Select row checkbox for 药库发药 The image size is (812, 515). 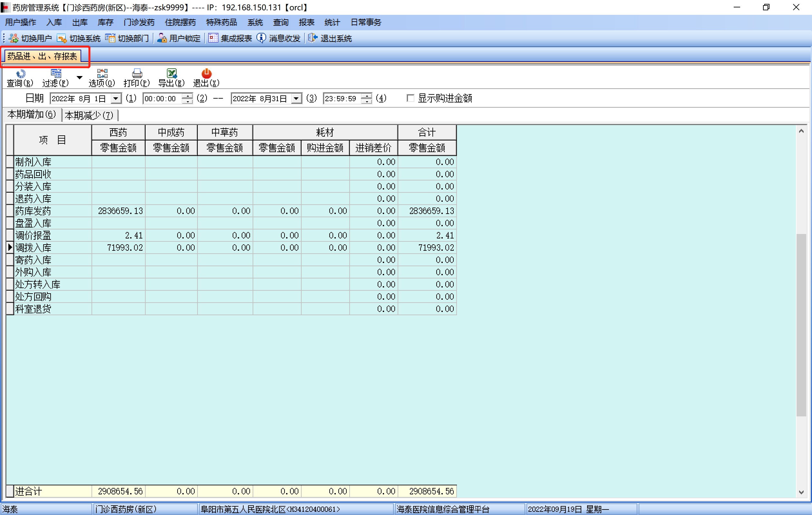click(10, 211)
